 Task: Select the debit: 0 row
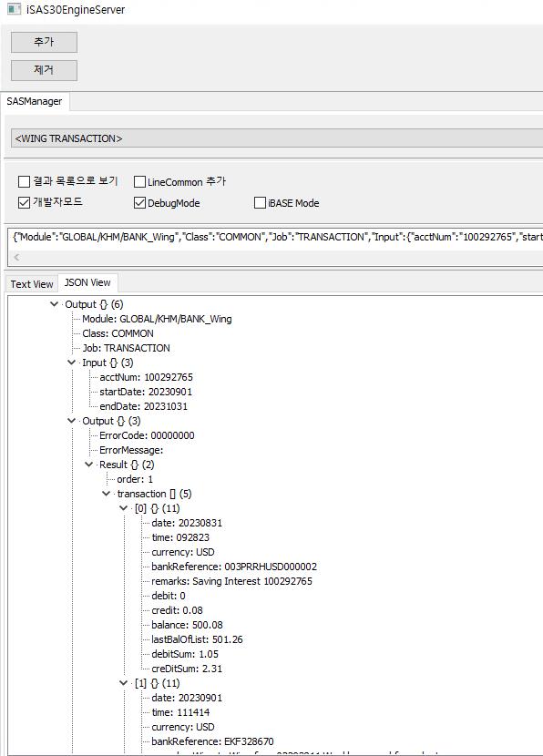pyautogui.click(x=169, y=596)
